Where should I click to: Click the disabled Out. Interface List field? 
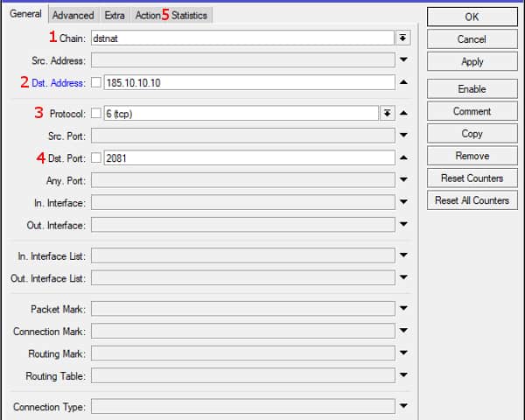pos(243,278)
